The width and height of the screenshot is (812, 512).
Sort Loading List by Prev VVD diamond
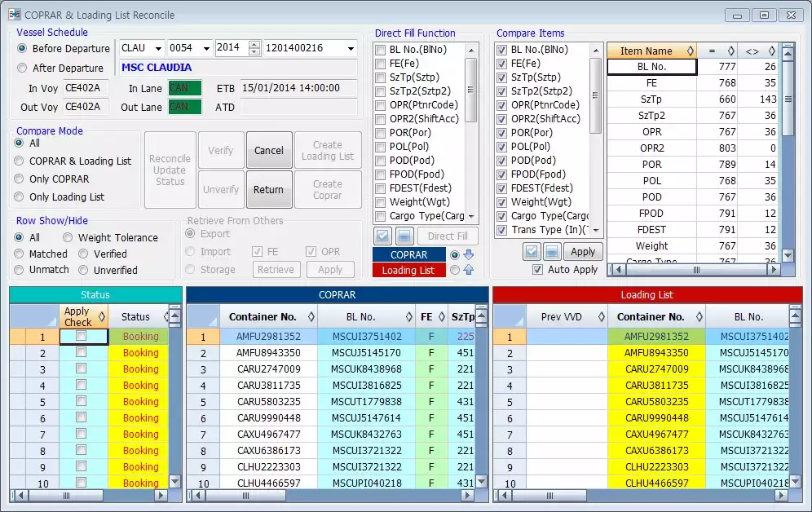coord(601,317)
